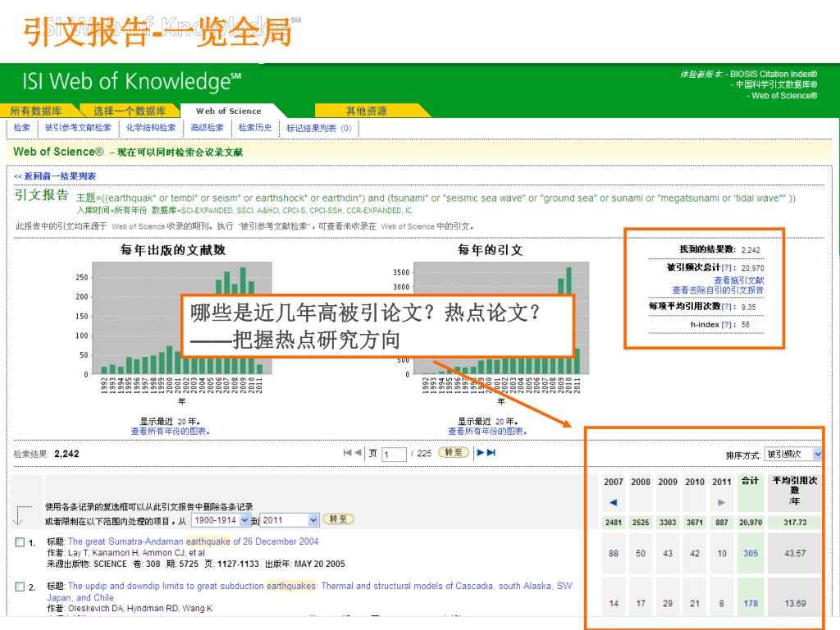Screen dimensions: 840x630
Task: Open the start year dropdown 1900-1914
Action: click(x=221, y=520)
